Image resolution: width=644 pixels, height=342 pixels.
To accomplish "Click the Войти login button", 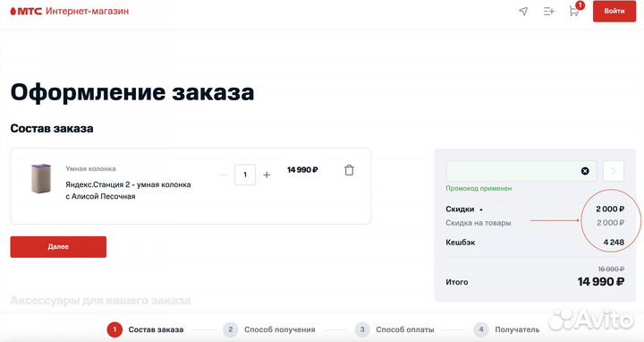I will [x=614, y=11].
